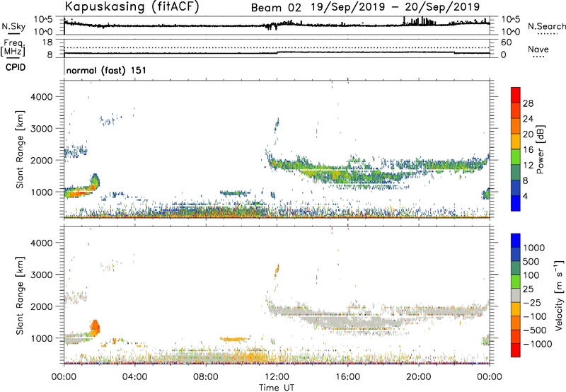Click the '18' frequency axis tick
This screenshot has width=566, height=392.
47,42
